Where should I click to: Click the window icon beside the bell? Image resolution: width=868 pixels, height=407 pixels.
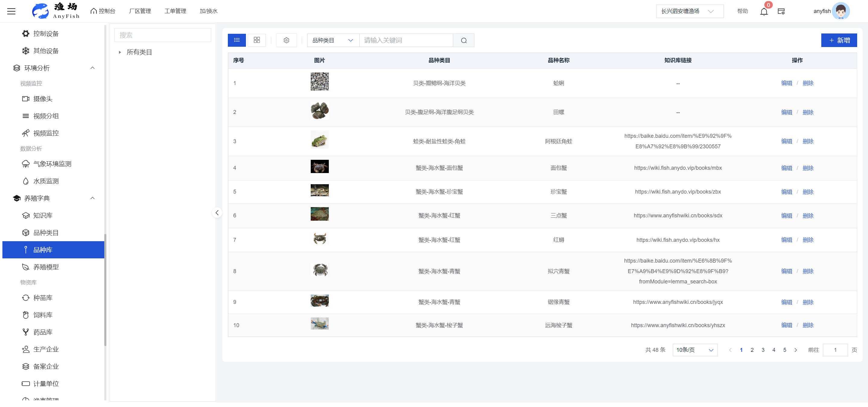tap(781, 11)
